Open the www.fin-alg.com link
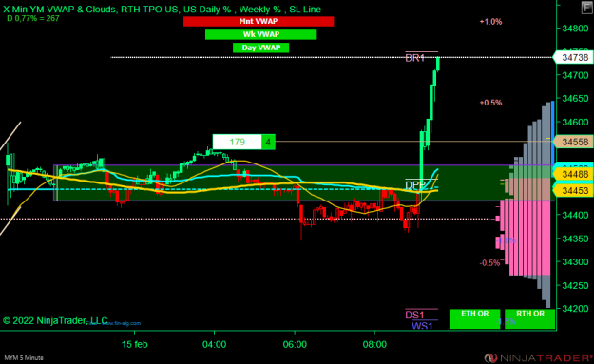 [114, 323]
